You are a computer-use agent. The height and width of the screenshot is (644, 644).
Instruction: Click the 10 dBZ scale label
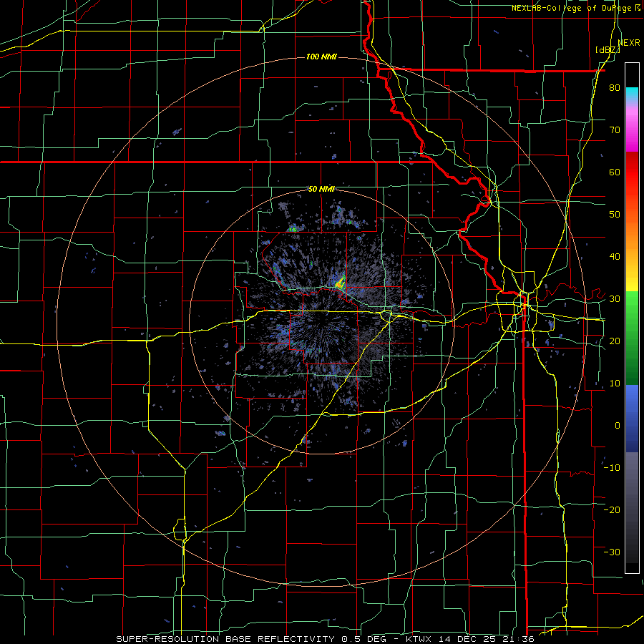pyautogui.click(x=615, y=384)
